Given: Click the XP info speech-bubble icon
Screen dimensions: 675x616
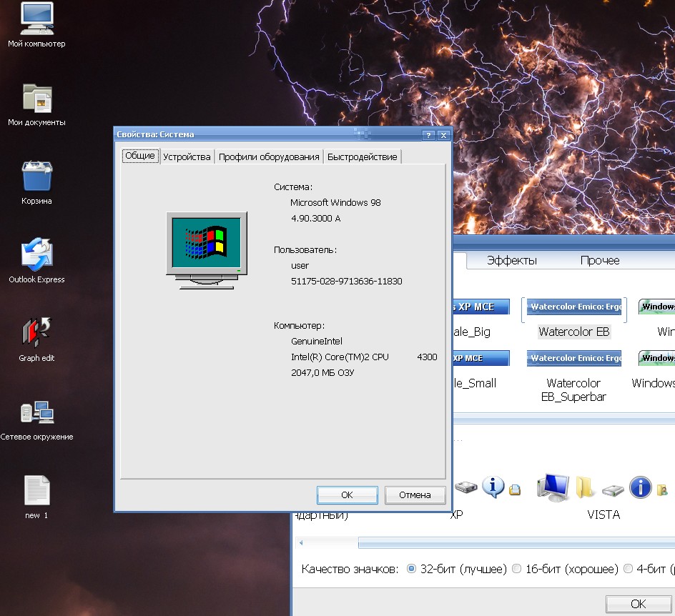Looking at the screenshot, I should [493, 487].
